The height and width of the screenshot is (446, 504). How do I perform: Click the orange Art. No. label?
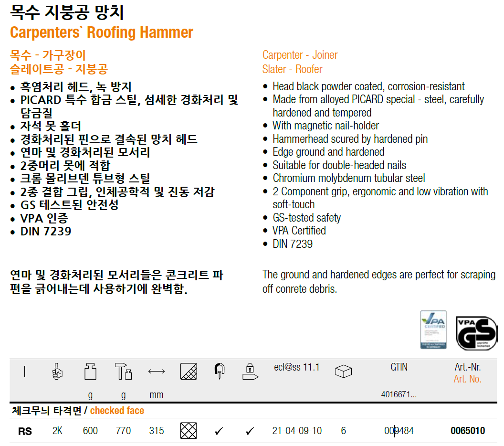coord(467,379)
